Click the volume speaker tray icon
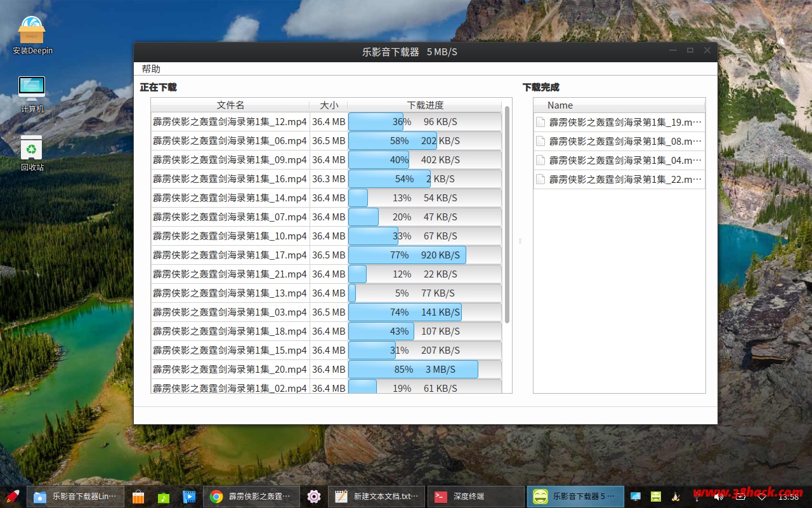The image size is (812, 508). (719, 497)
